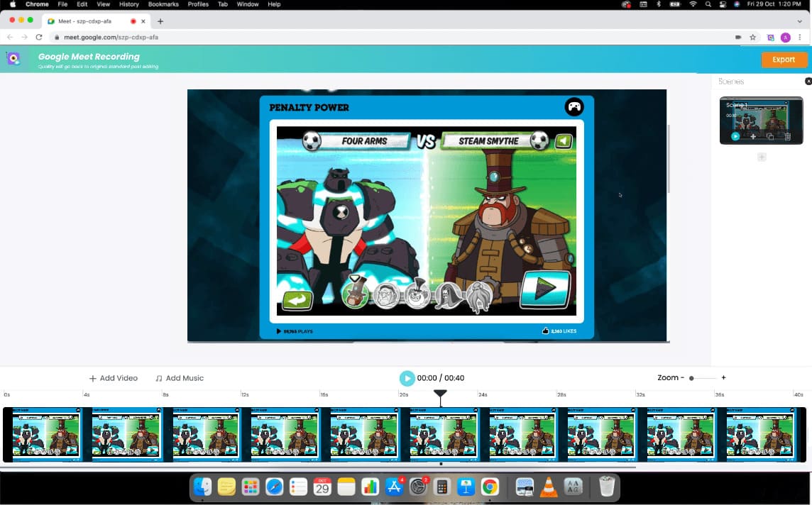
Task: Close the Scenes panel
Action: (x=808, y=82)
